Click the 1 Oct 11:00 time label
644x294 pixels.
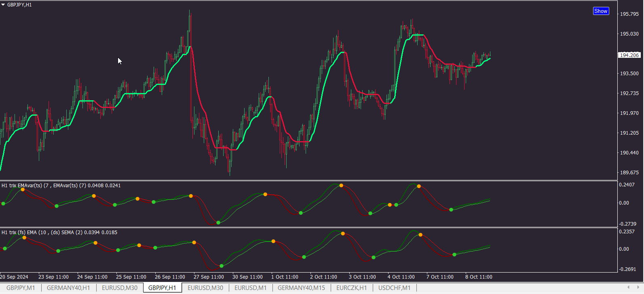[285, 277]
